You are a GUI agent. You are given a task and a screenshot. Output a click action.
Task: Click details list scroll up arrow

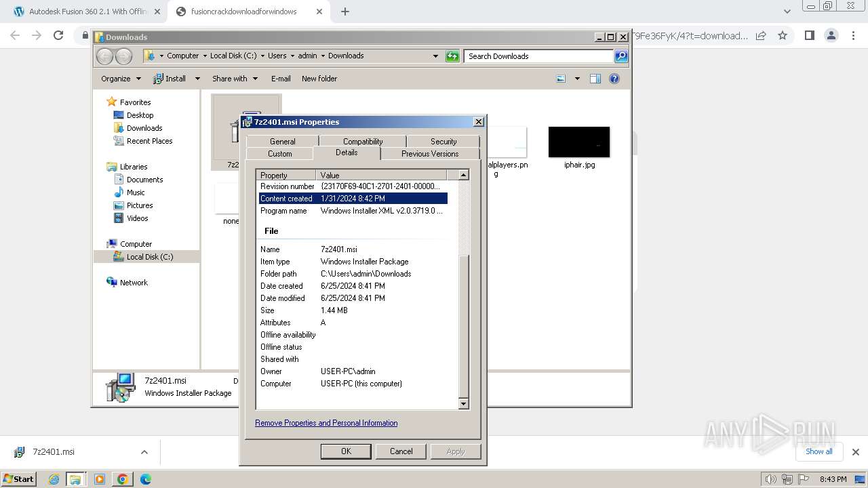coord(464,175)
